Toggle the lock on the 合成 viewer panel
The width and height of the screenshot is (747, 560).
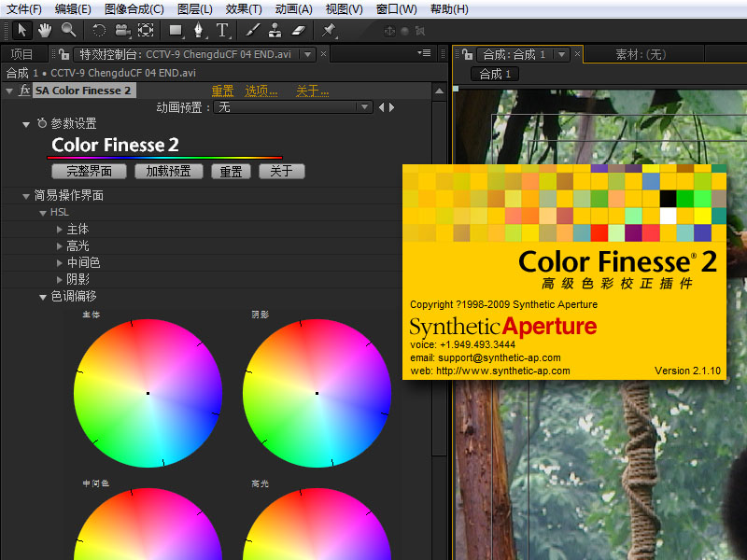pyautogui.click(x=468, y=54)
